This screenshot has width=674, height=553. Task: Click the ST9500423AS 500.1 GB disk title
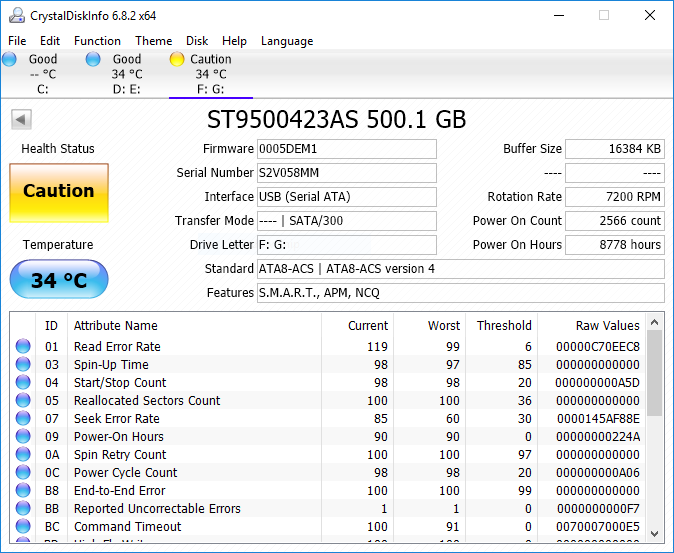(337, 119)
